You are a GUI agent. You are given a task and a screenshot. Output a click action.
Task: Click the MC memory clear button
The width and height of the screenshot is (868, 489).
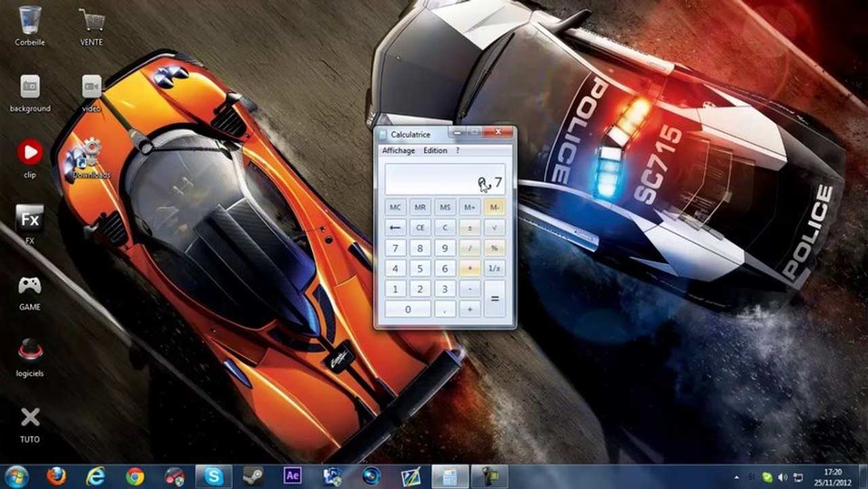click(x=395, y=206)
